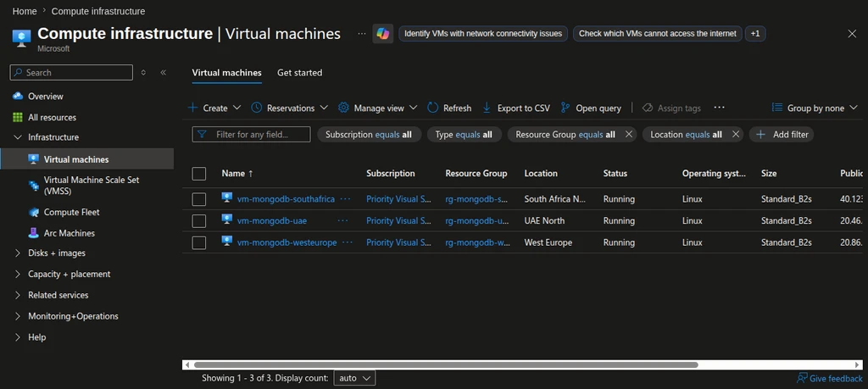Remove the Resource Group filter with X
This screenshot has width=868, height=389.
(628, 135)
